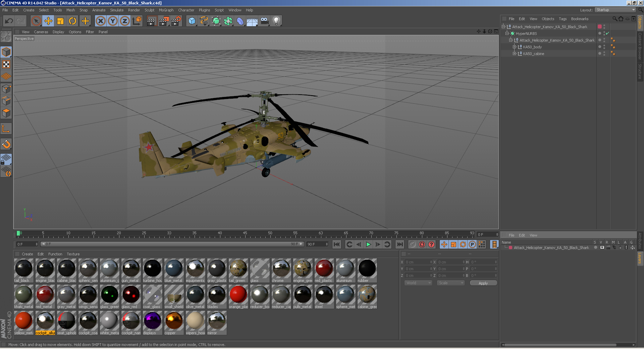The image size is (644, 349).
Task: Collapse the root Attack_Helicopter object node
Action: [503, 27]
